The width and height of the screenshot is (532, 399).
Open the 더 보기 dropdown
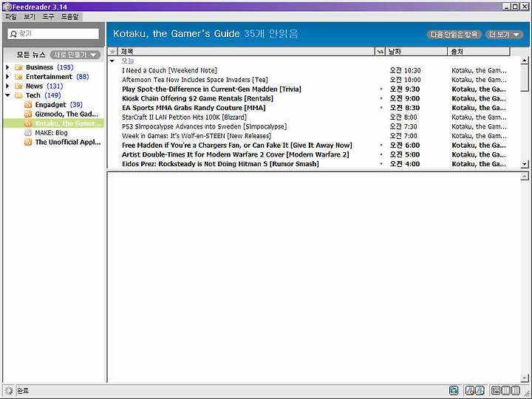pyautogui.click(x=504, y=34)
